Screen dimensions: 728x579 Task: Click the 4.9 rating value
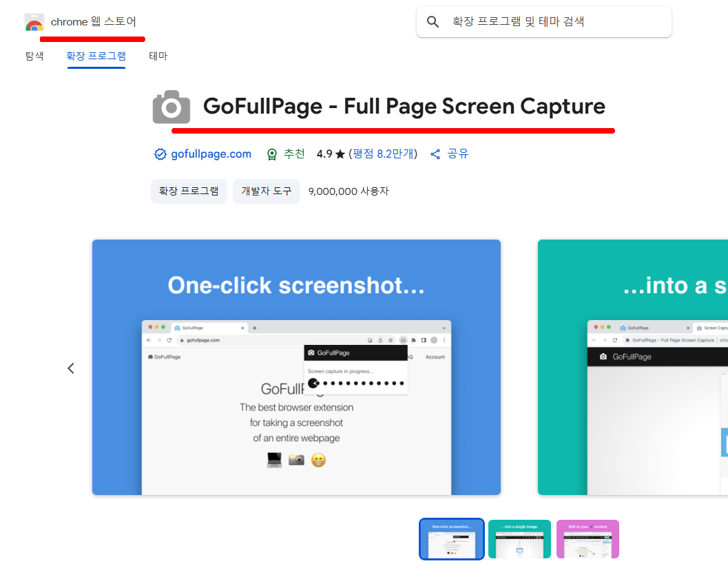(x=324, y=154)
